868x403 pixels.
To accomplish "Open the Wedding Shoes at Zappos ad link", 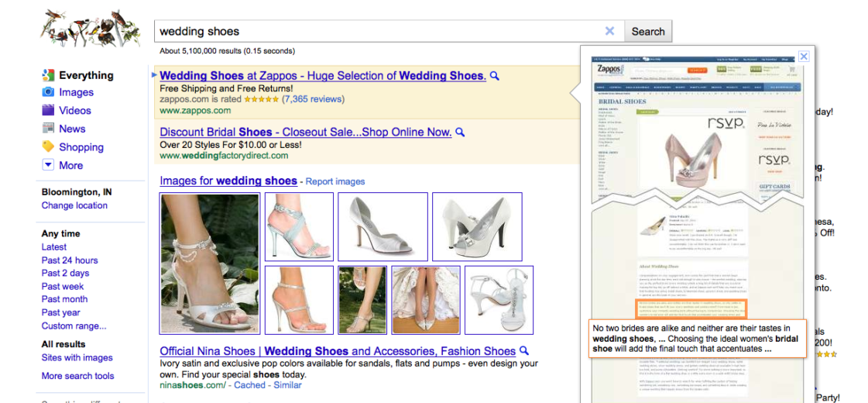I will click(x=323, y=75).
